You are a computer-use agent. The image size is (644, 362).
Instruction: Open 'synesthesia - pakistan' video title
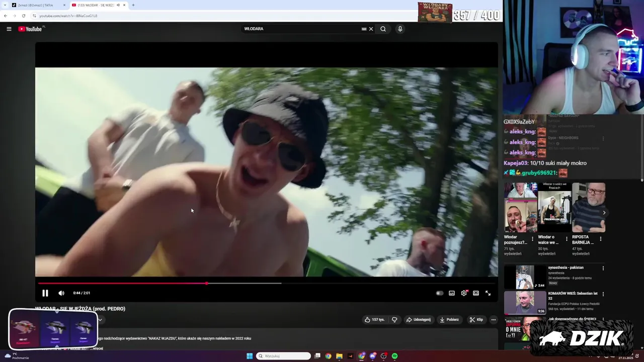pos(566,267)
